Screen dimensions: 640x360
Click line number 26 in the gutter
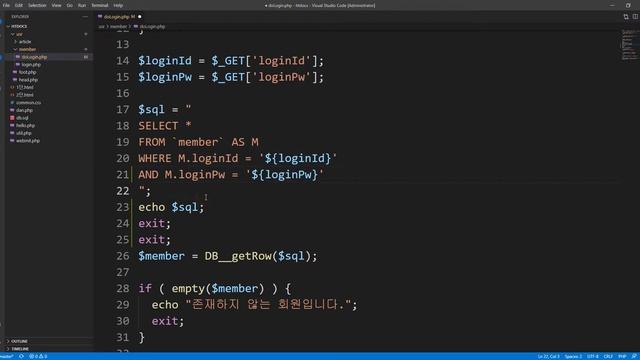click(122, 256)
